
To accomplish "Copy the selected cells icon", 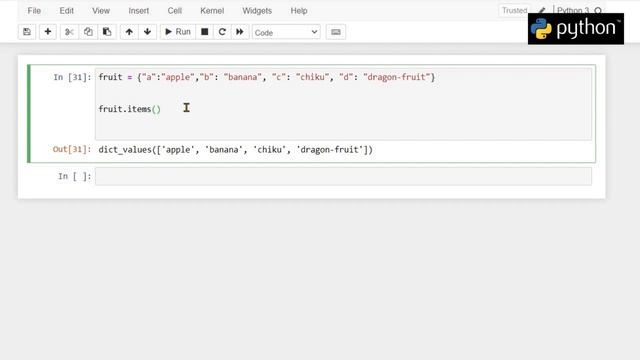I will click(x=88, y=32).
